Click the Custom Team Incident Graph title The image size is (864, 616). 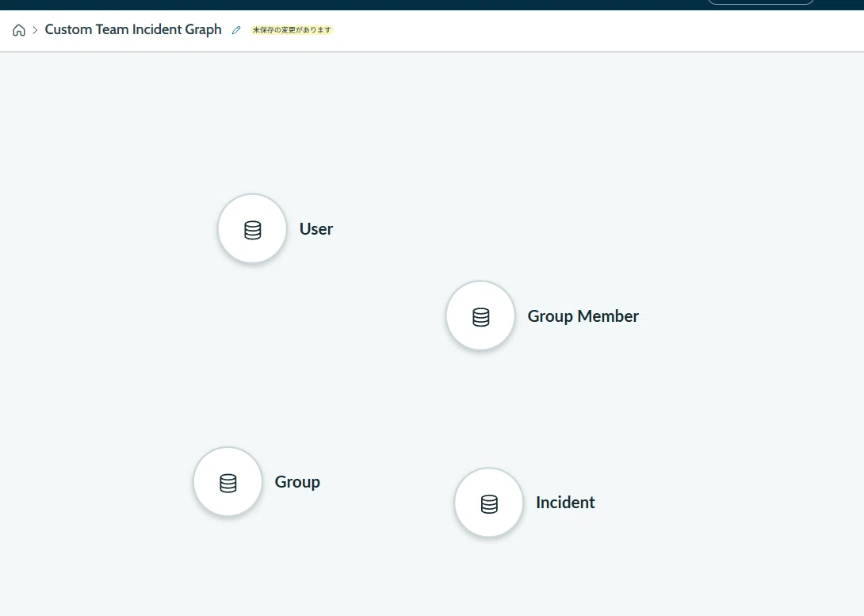(x=133, y=30)
